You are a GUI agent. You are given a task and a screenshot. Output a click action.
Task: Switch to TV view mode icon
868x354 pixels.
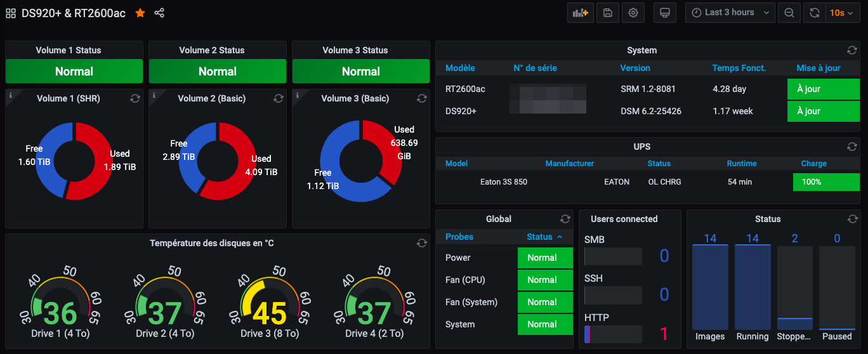(x=665, y=13)
